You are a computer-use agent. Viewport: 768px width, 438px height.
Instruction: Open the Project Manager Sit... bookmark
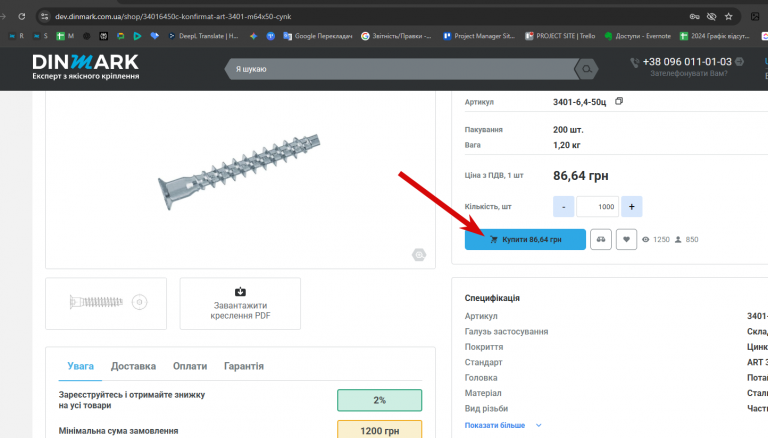tap(479, 36)
